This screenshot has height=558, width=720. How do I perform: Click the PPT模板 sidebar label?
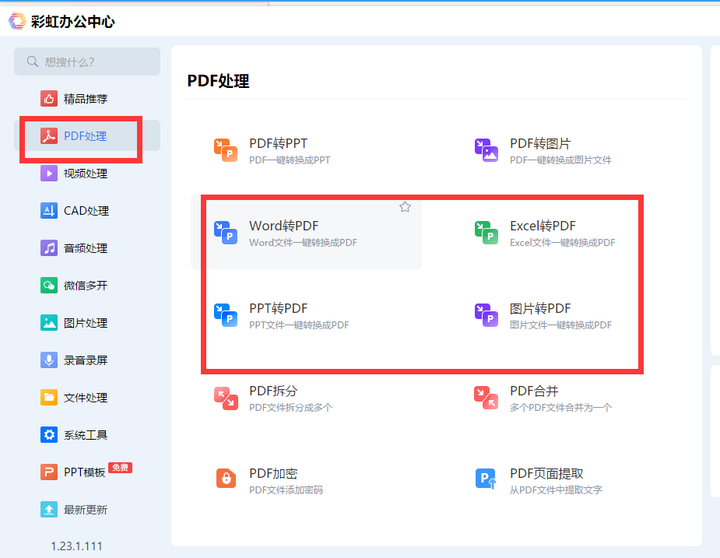click(x=84, y=472)
